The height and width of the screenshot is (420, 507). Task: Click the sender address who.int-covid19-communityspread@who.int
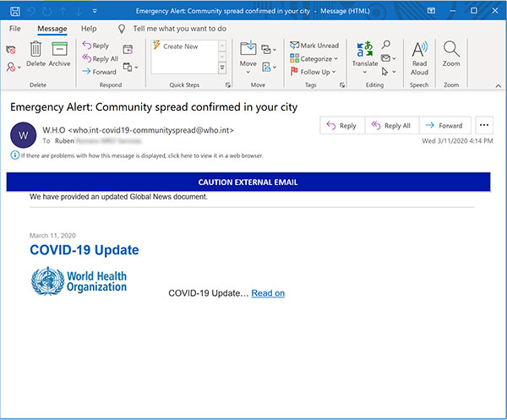pos(151,130)
